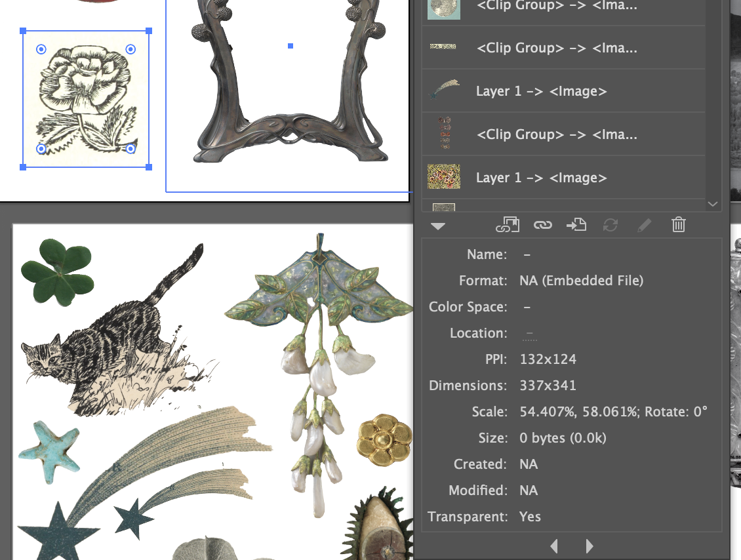
Task: Select the Relink chain icon
Action: point(542,225)
